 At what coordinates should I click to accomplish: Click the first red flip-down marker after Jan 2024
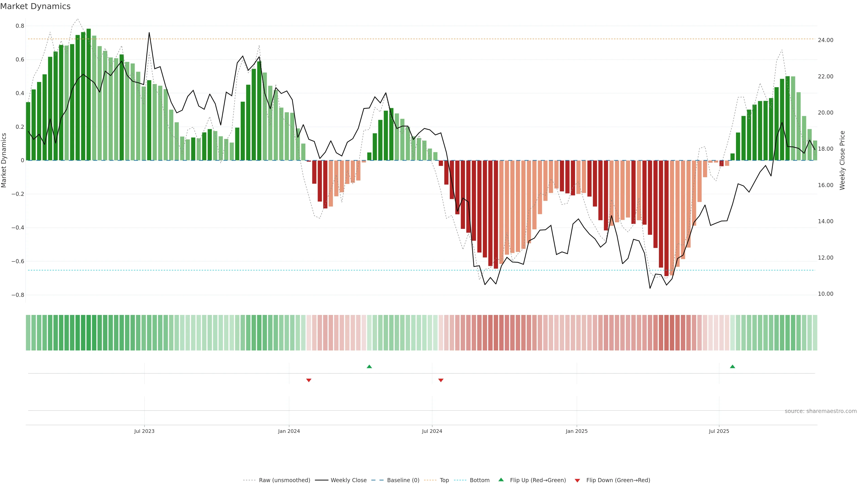309,380
